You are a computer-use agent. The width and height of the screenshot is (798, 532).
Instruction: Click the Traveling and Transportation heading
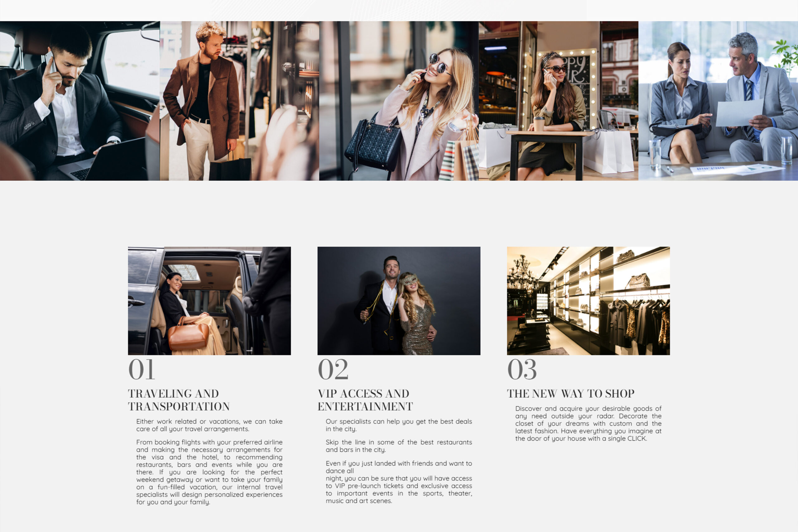(179, 400)
